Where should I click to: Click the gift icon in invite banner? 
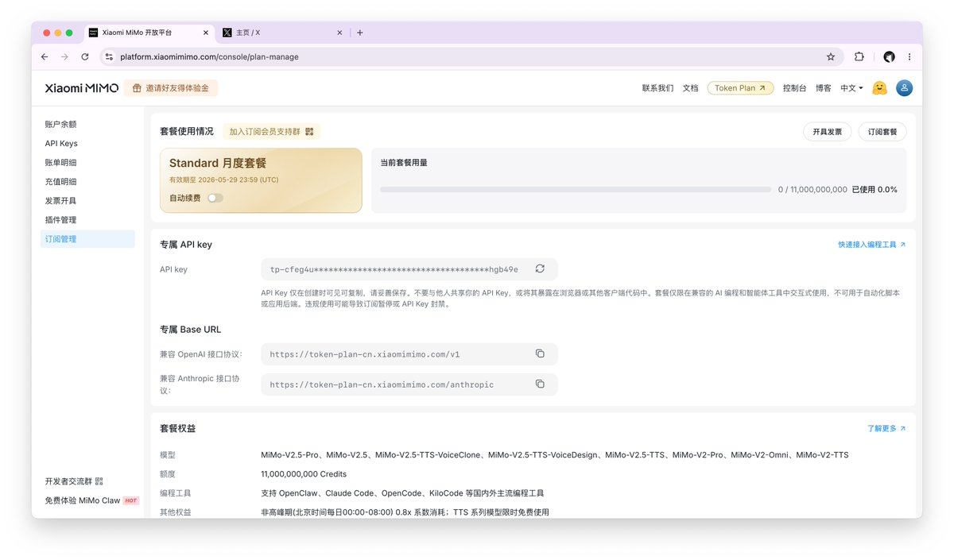(137, 88)
